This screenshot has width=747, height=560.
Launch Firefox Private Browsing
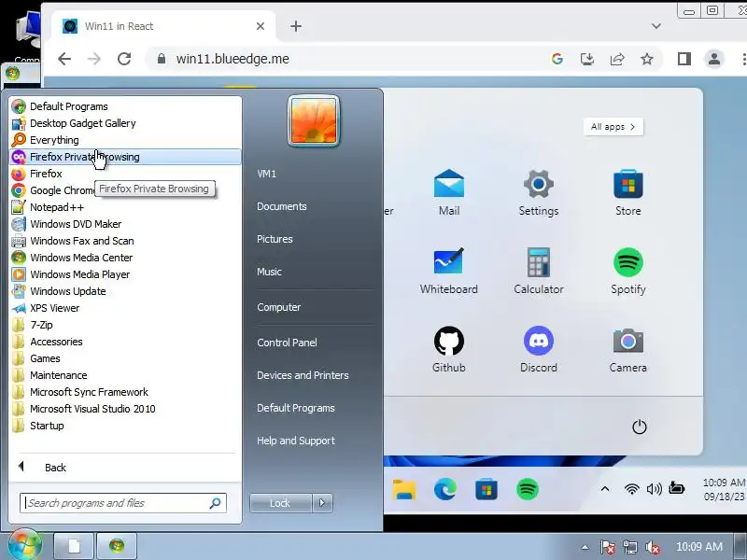click(125, 157)
